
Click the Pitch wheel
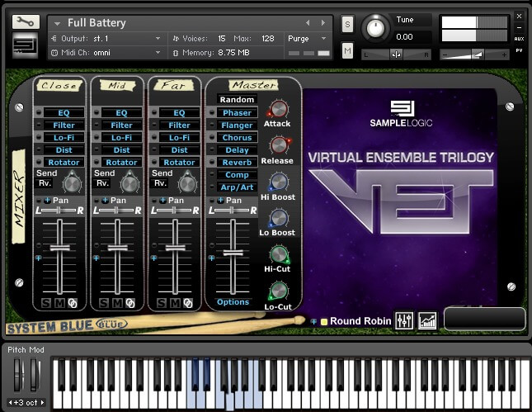point(18,376)
